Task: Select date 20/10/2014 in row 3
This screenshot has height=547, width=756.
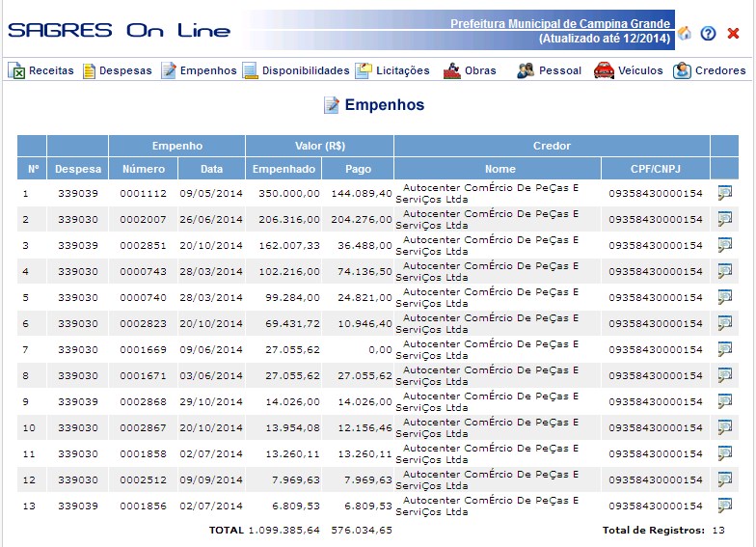Action: tap(210, 245)
